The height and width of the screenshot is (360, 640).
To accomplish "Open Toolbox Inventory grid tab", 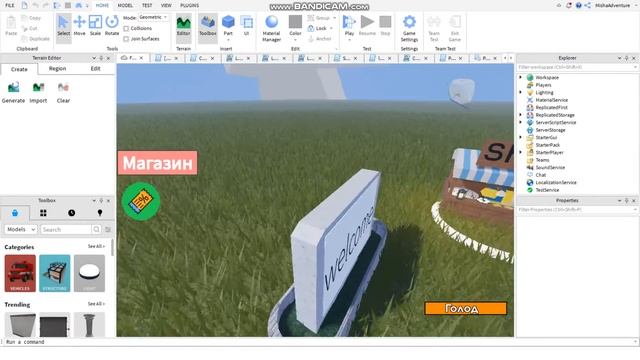I will click(43, 213).
